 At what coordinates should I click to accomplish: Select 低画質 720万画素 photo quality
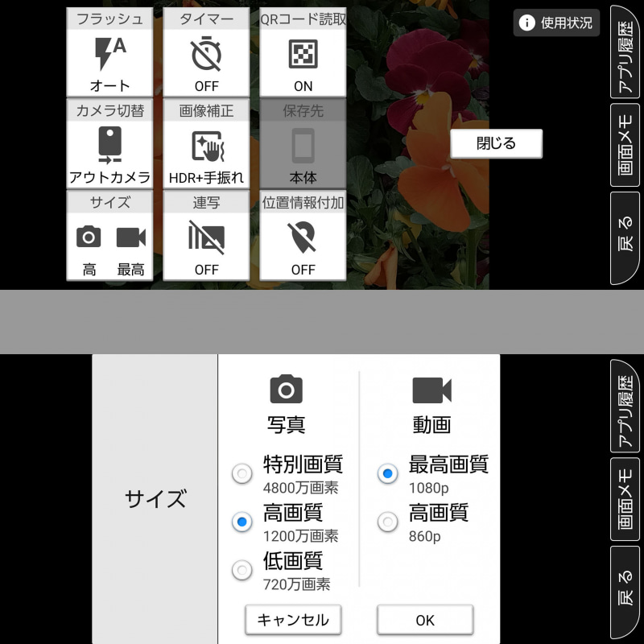tap(242, 570)
